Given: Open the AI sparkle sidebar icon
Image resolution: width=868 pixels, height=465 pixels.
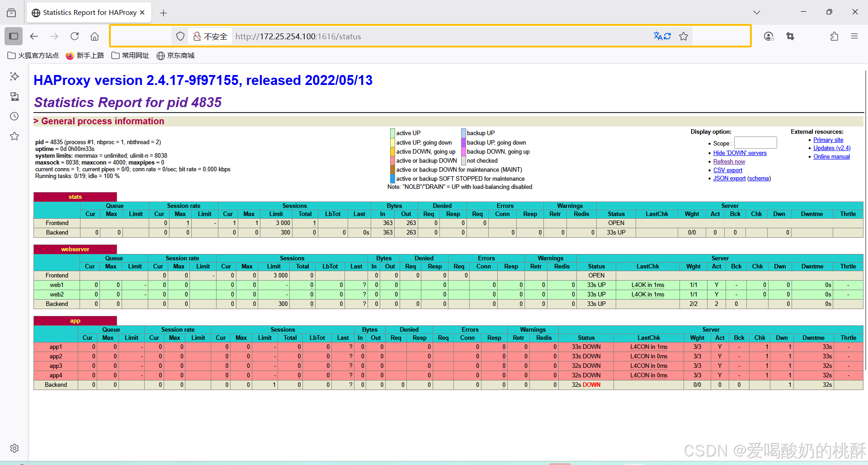Looking at the screenshot, I should (x=14, y=76).
